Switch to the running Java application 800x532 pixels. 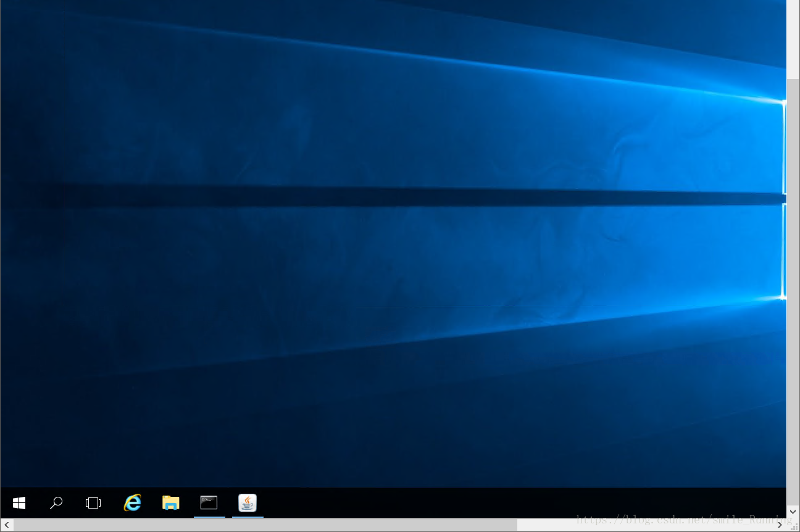pos(248,503)
